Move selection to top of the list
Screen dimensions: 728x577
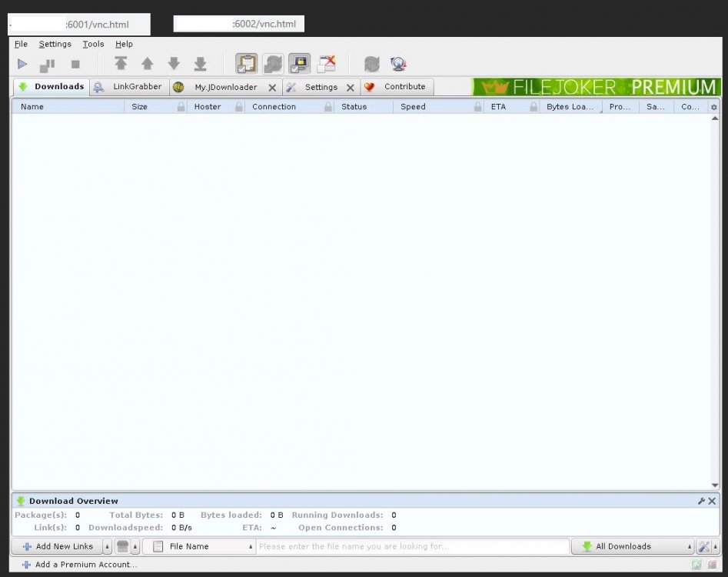coord(121,64)
